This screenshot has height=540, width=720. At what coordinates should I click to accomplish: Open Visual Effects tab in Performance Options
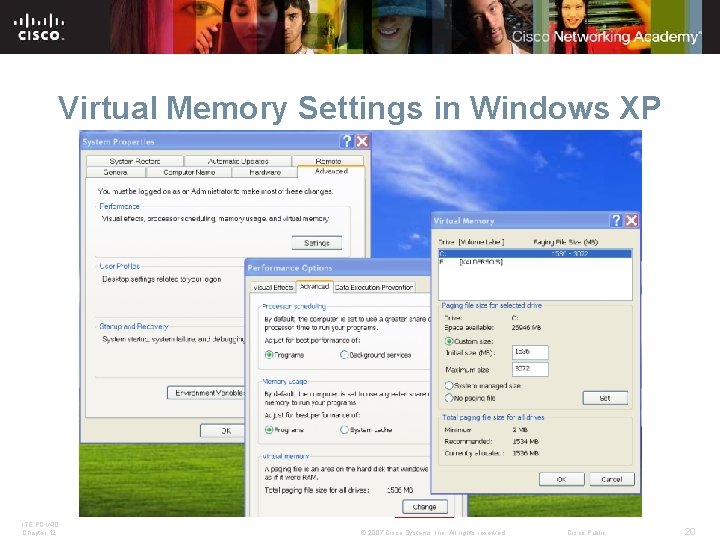pyautogui.click(x=273, y=287)
